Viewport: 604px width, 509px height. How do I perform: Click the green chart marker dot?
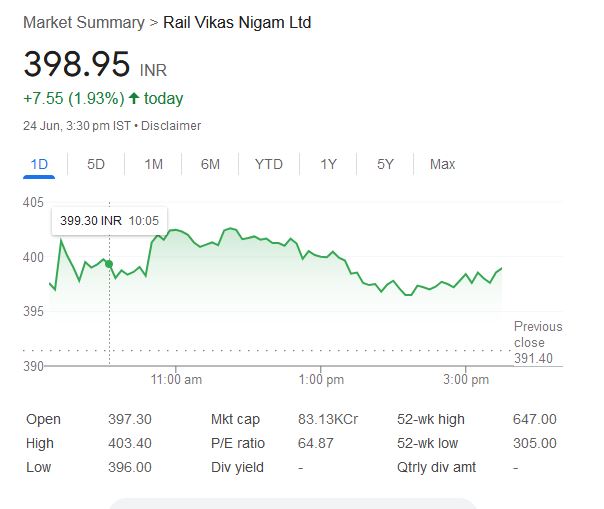109,265
